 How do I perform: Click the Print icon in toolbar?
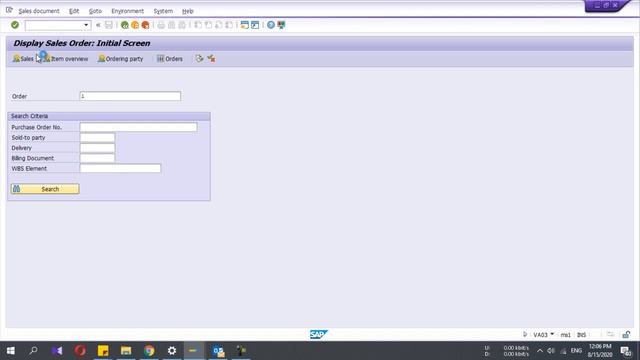pos(161,25)
